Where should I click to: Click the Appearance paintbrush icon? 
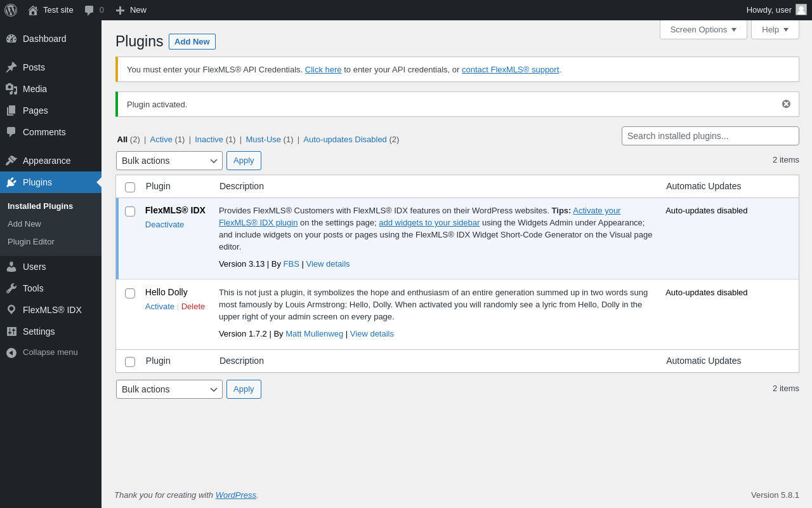(x=11, y=161)
